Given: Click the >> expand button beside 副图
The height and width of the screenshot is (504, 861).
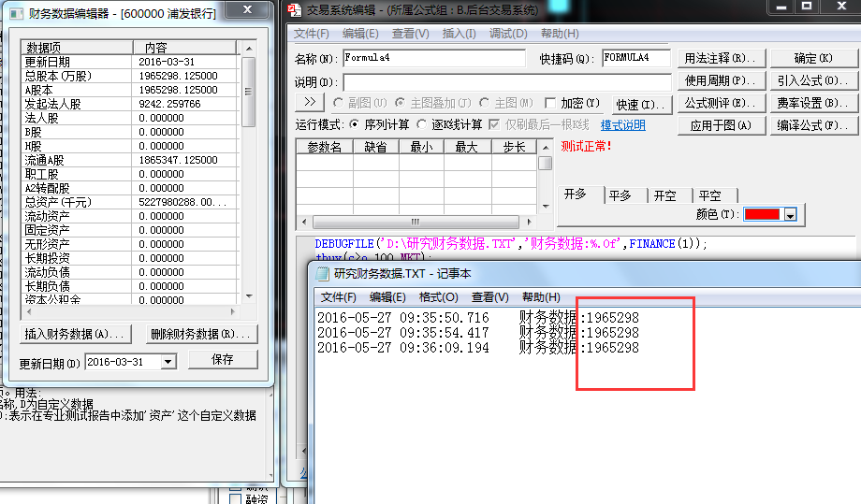Looking at the screenshot, I should (309, 102).
